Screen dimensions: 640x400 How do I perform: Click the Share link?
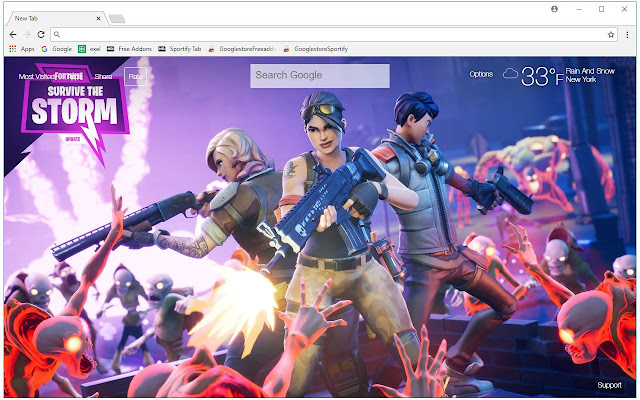tap(103, 76)
